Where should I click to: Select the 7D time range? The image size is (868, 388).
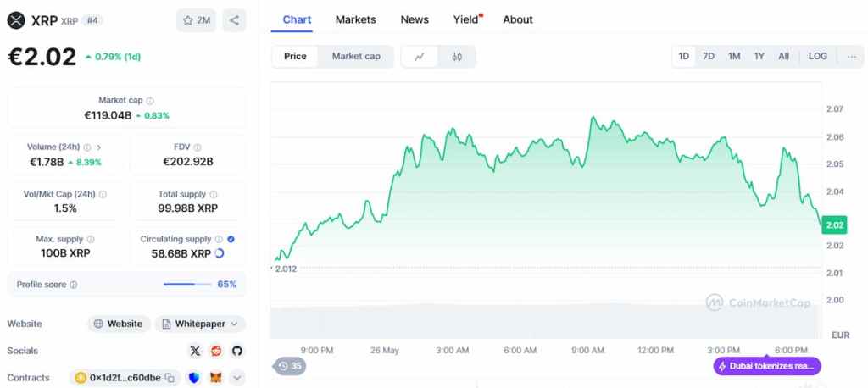[x=709, y=57]
